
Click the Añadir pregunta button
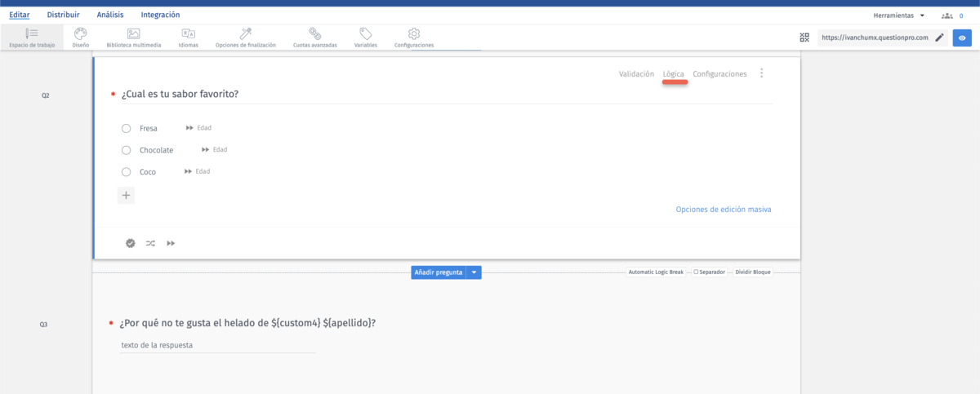[x=439, y=272]
